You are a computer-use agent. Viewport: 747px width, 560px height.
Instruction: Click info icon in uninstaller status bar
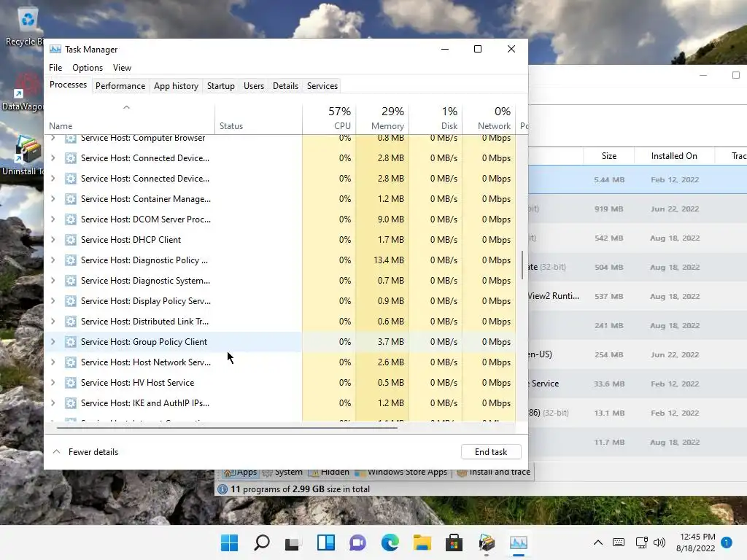[x=222, y=489]
